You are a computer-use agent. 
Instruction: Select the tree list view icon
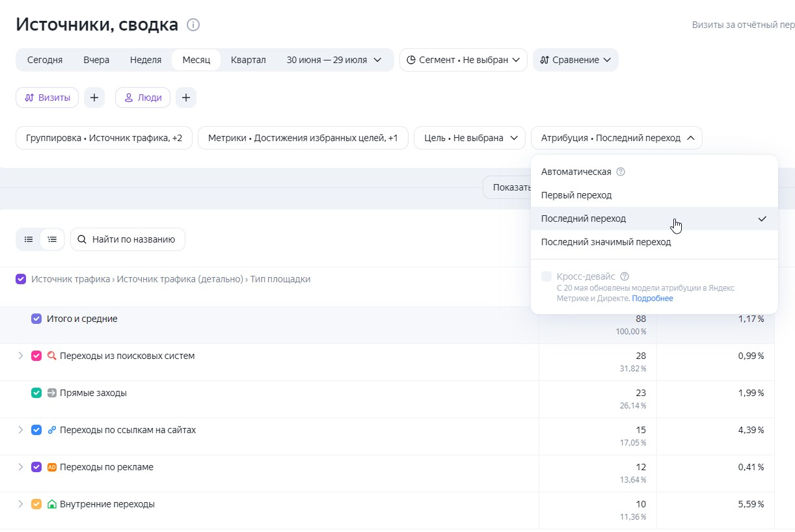coord(52,239)
